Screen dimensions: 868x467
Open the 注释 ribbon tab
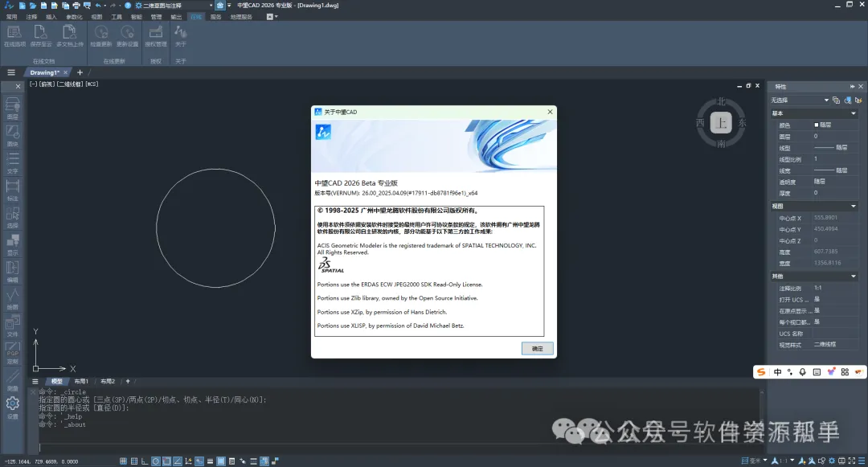click(x=31, y=17)
